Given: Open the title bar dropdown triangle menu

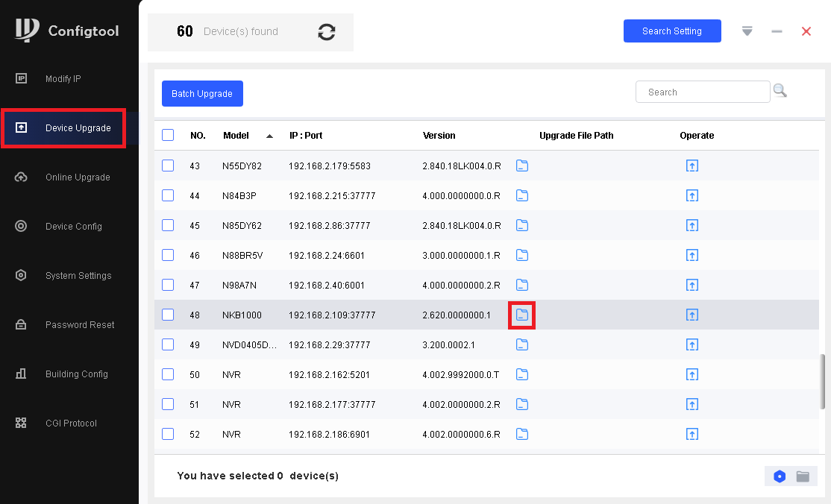Looking at the screenshot, I should [x=747, y=31].
